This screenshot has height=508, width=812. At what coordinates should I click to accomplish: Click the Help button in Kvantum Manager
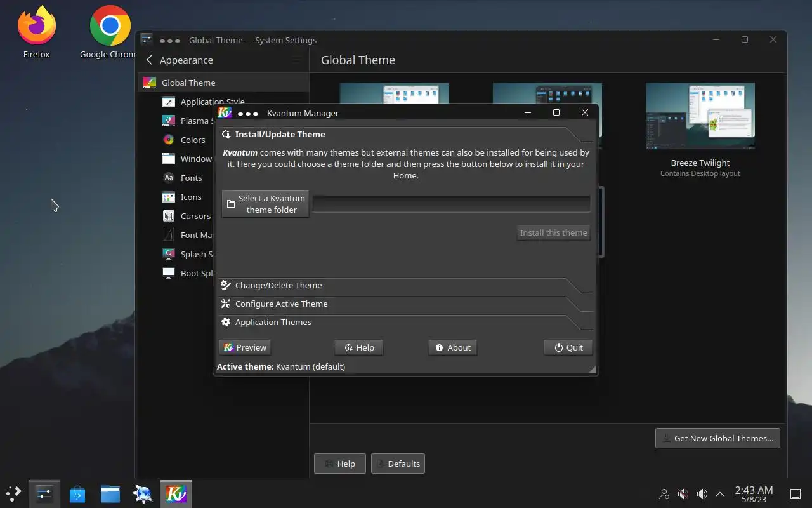[x=359, y=347]
